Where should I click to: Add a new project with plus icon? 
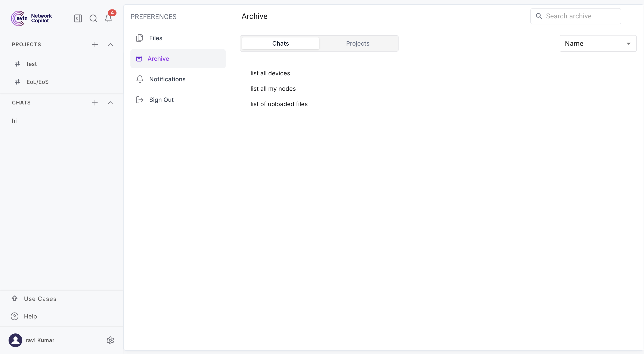(x=95, y=45)
